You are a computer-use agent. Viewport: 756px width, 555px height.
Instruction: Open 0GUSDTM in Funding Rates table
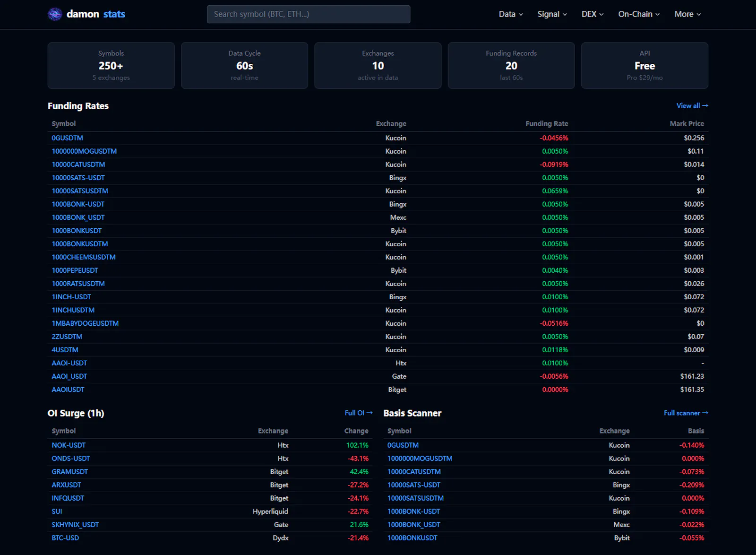pyautogui.click(x=68, y=138)
